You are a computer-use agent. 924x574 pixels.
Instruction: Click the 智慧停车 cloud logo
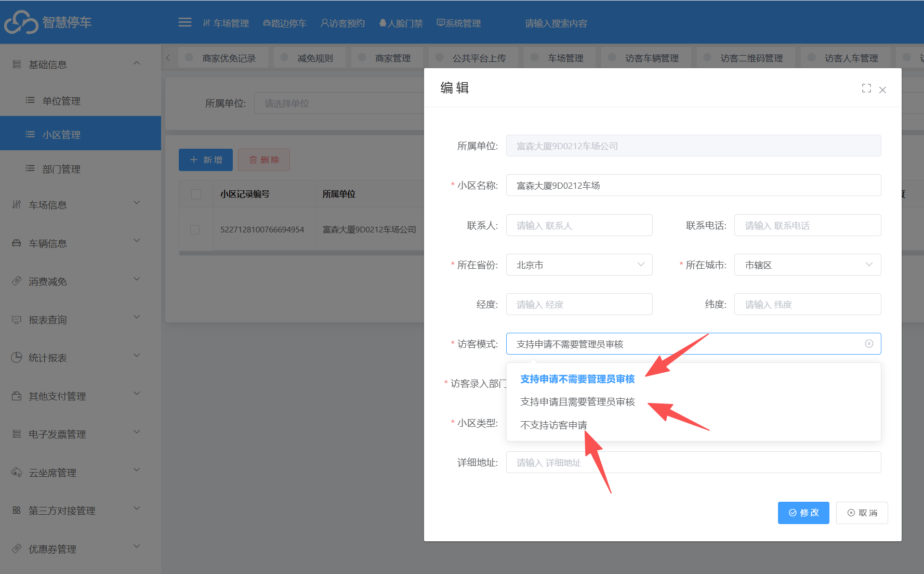[x=21, y=22]
